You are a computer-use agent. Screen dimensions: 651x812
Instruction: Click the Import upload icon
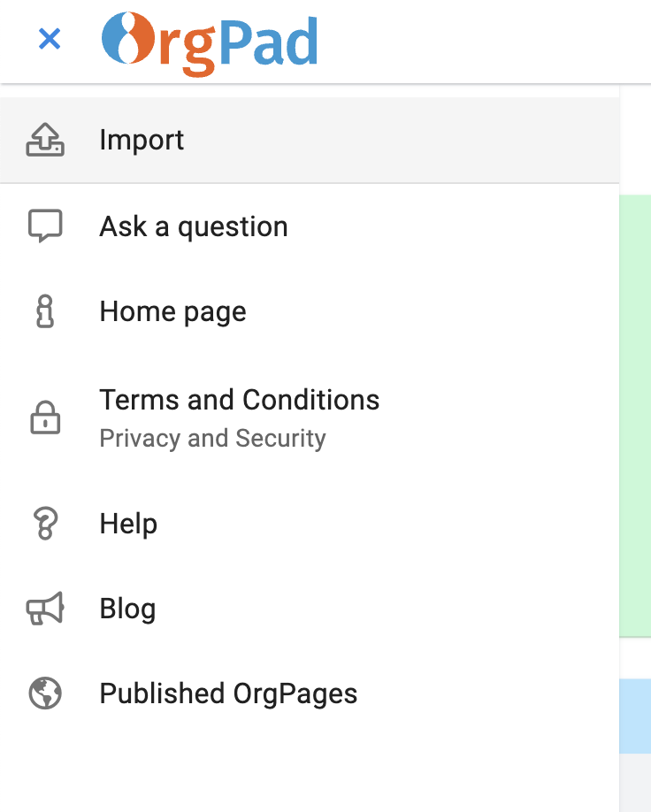point(44,140)
